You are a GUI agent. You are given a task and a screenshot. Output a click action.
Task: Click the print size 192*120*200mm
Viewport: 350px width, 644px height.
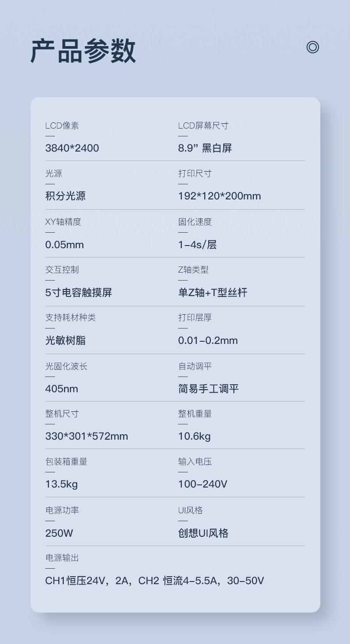pos(219,196)
